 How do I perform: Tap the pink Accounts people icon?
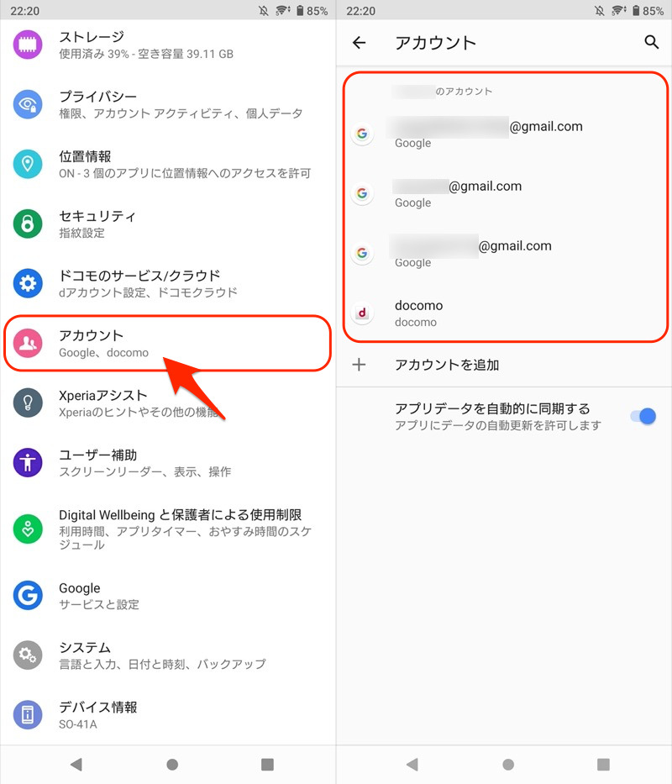[x=28, y=343]
